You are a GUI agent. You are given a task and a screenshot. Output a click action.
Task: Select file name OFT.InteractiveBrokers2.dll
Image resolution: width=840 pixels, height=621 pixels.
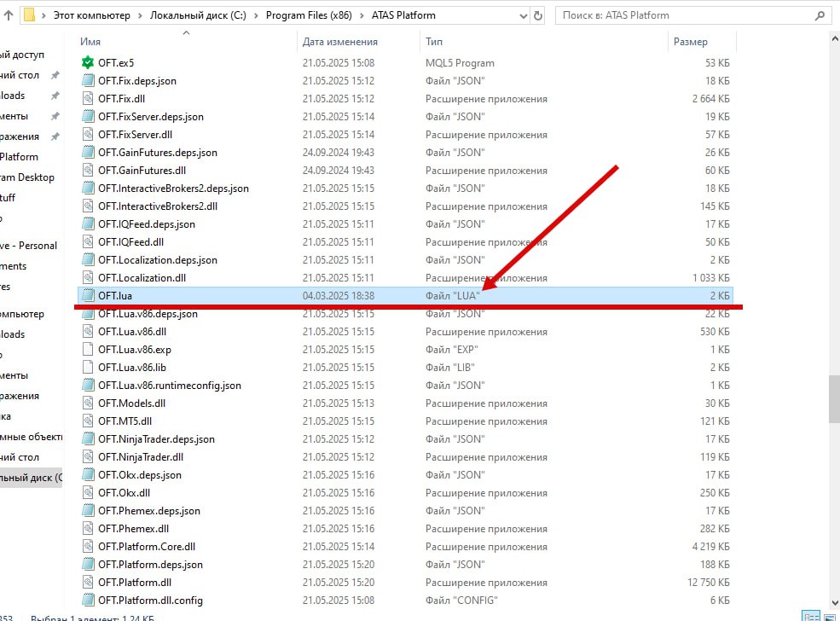[158, 206]
